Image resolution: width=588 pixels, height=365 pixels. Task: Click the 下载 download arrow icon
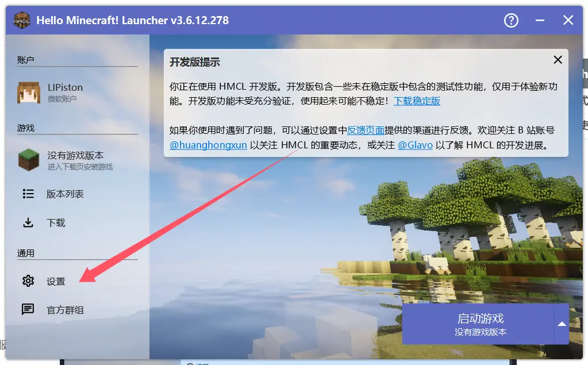[28, 222]
